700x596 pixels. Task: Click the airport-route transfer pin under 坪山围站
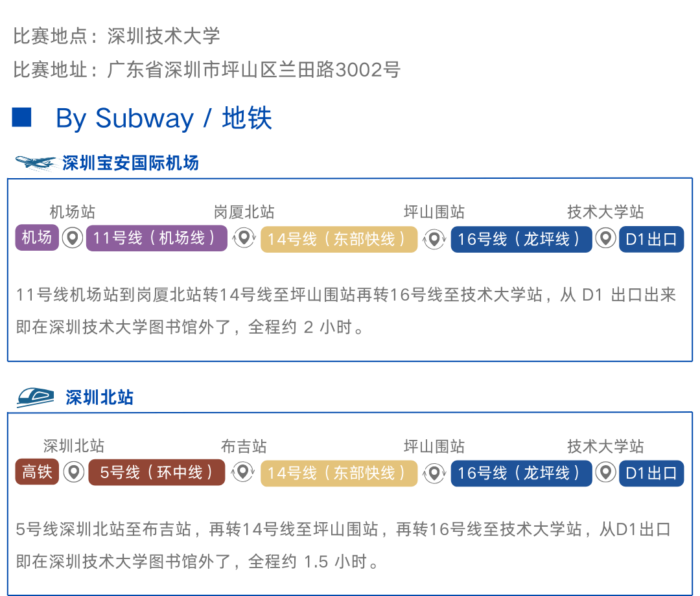pos(434,239)
